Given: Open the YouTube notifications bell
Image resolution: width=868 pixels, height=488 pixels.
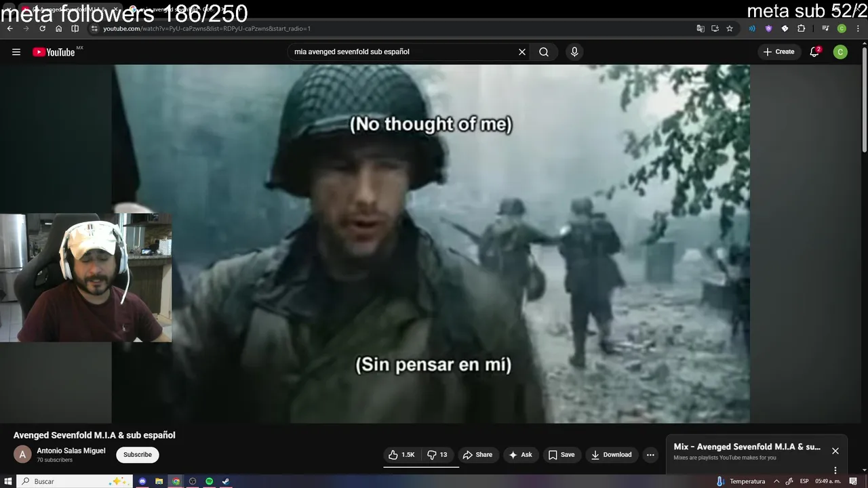Looking at the screenshot, I should 815,52.
